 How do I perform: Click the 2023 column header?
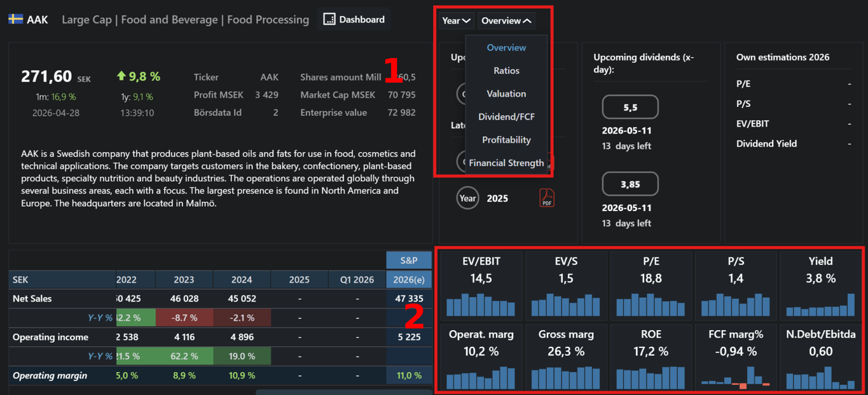click(x=184, y=279)
